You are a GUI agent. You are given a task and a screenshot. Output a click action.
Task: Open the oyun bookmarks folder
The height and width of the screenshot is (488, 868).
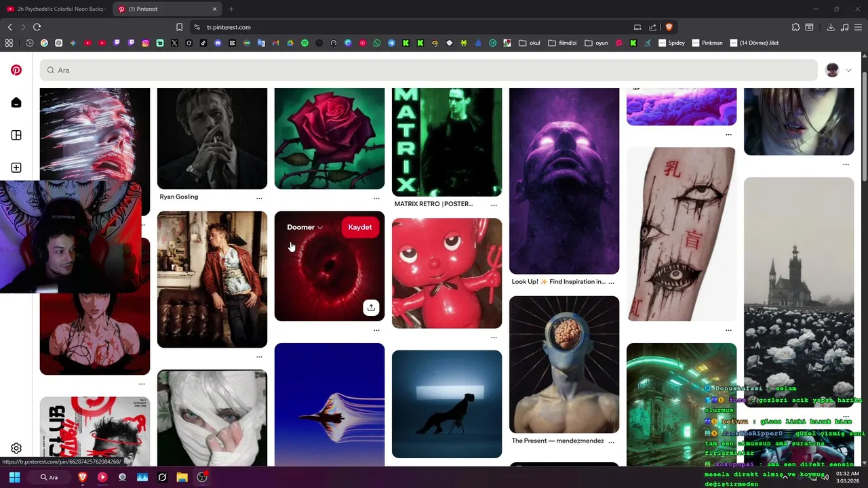596,43
